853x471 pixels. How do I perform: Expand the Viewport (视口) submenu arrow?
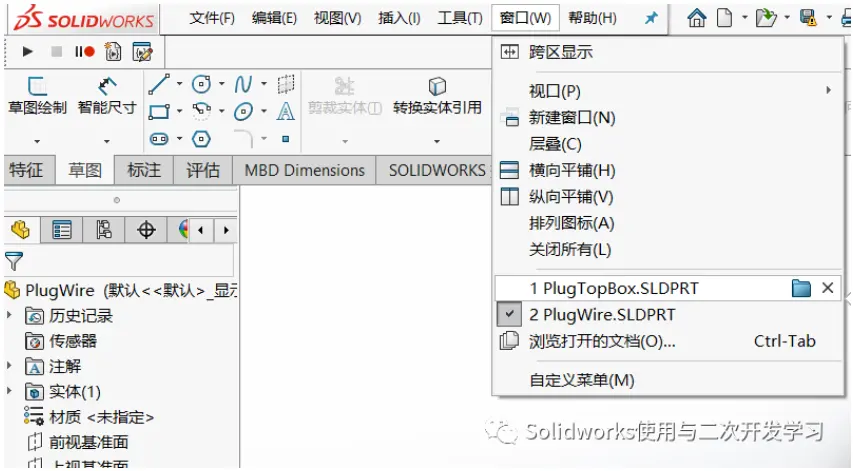tap(828, 90)
